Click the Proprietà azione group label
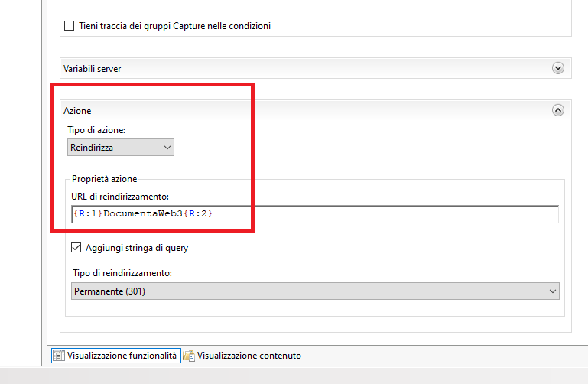588x384 pixels. coord(104,179)
